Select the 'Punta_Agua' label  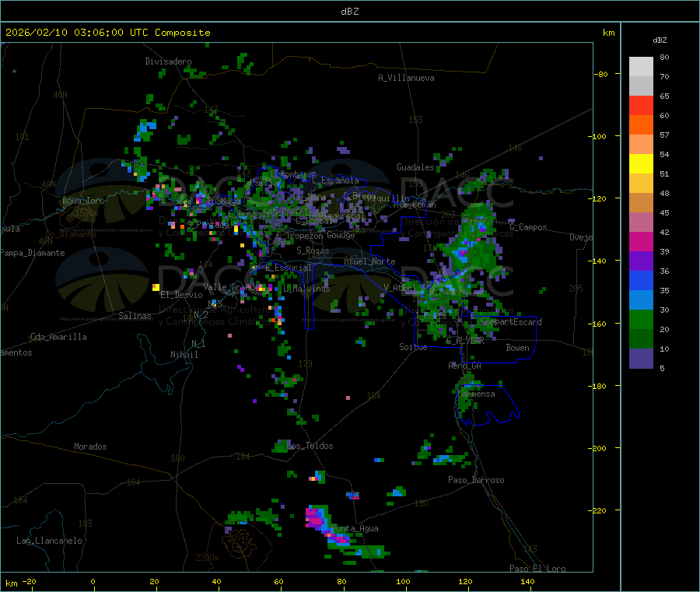coord(355,528)
